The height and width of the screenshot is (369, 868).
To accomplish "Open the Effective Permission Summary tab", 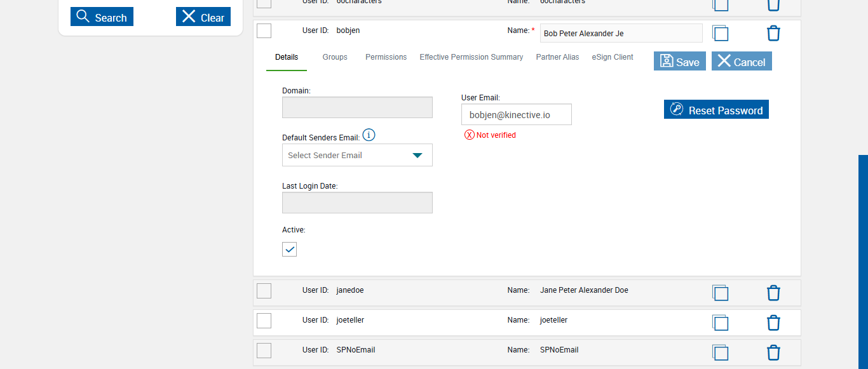I will (471, 57).
